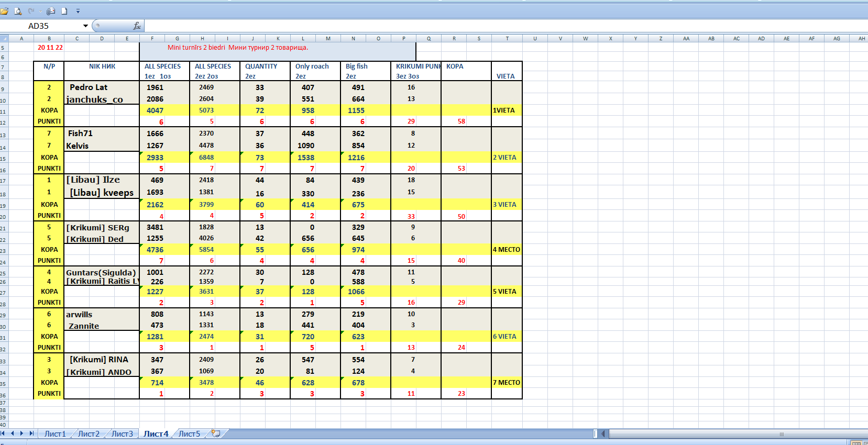
Task: Select the Zannite name cell
Action: click(x=102, y=326)
